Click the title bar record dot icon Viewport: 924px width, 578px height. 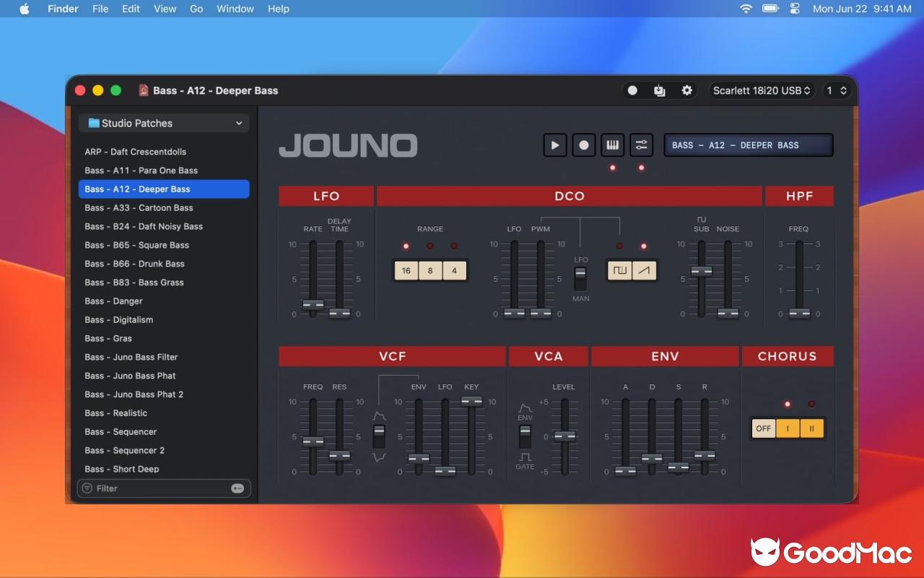click(x=632, y=90)
